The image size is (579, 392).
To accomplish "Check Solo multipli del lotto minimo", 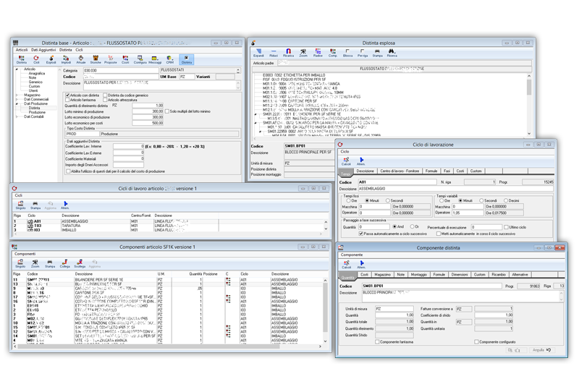I will [x=167, y=111].
